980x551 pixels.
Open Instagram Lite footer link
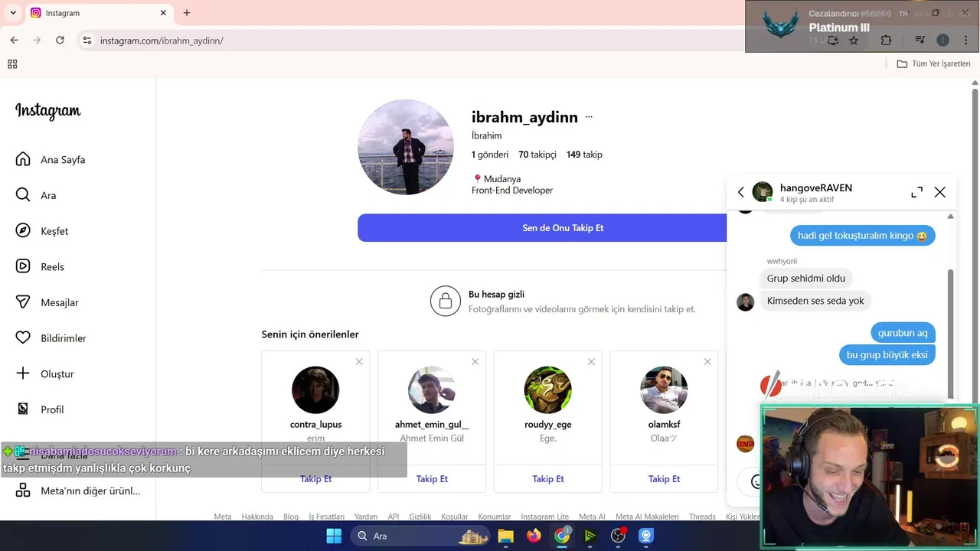(545, 517)
